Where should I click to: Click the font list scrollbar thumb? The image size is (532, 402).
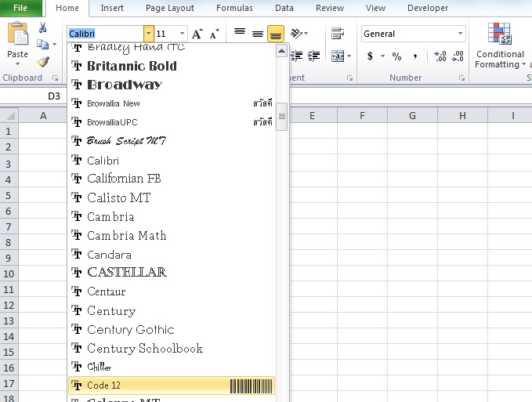click(x=281, y=116)
